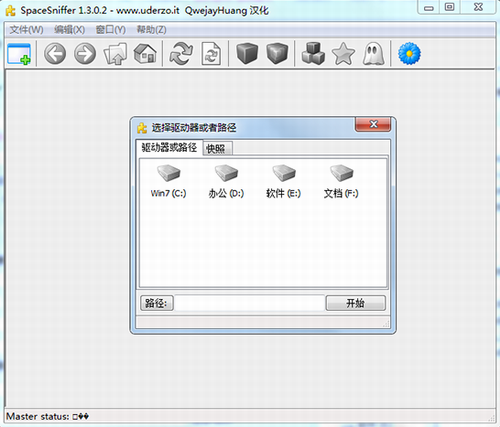
Task: Click the New View toolbar icon
Action: click(x=19, y=53)
